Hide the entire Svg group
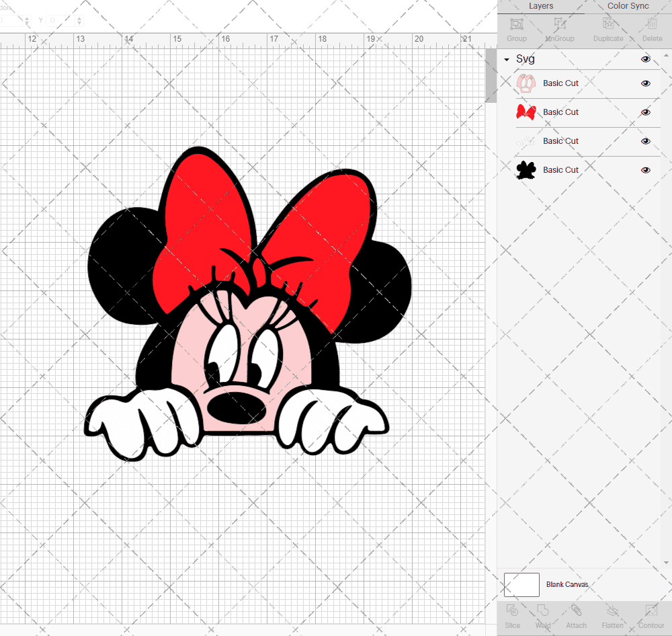Image resolution: width=672 pixels, height=636 pixels. point(645,59)
